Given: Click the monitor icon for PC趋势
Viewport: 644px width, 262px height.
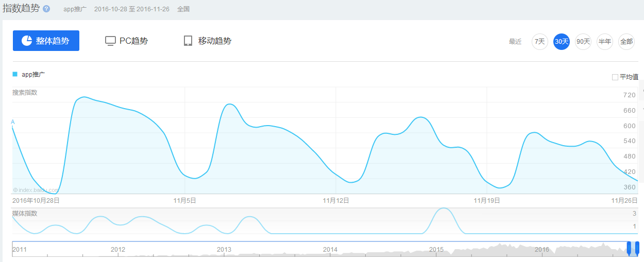Looking at the screenshot, I should [110, 41].
